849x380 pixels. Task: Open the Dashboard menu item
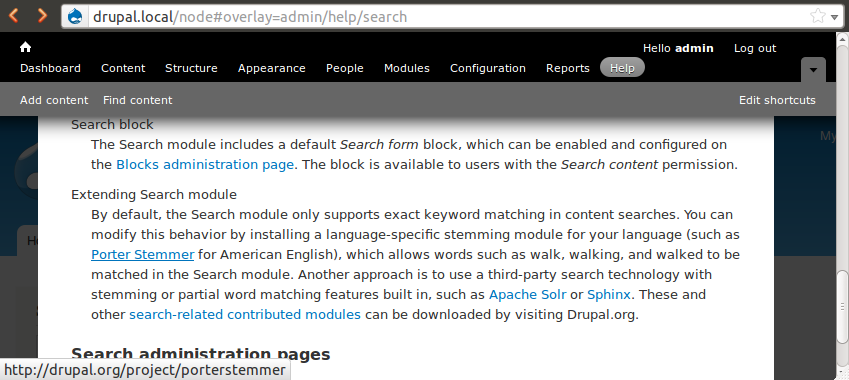[50, 68]
